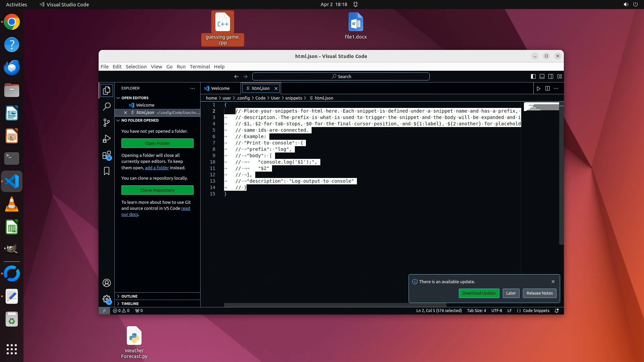The height and width of the screenshot is (362, 644).
Task: Toggle the bottom Panel layout button
Action: coord(542,76)
